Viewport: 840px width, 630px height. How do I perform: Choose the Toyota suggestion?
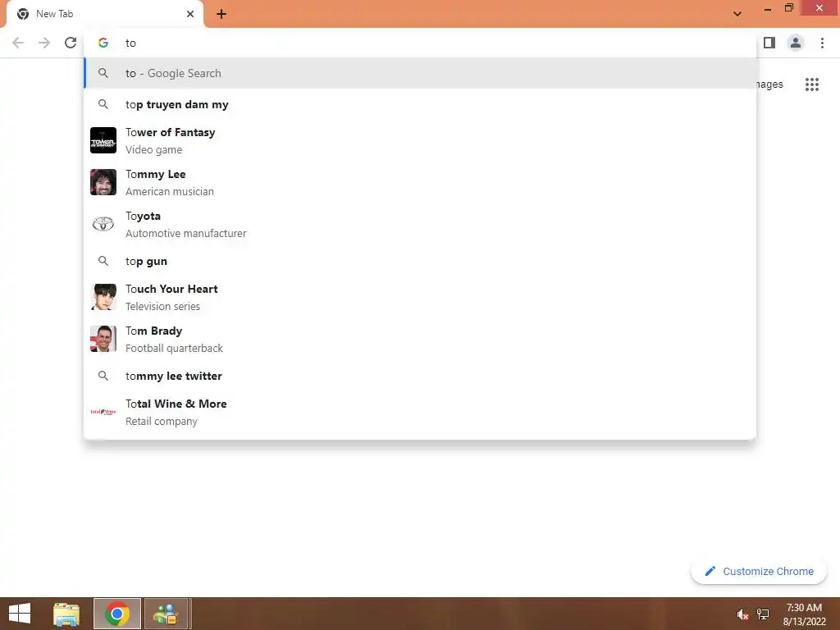(420, 224)
